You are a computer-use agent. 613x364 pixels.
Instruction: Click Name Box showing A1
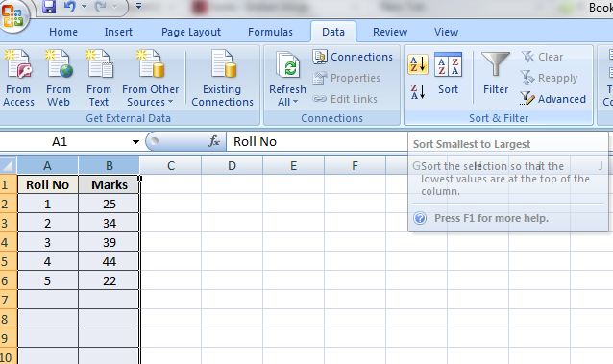[x=64, y=141]
